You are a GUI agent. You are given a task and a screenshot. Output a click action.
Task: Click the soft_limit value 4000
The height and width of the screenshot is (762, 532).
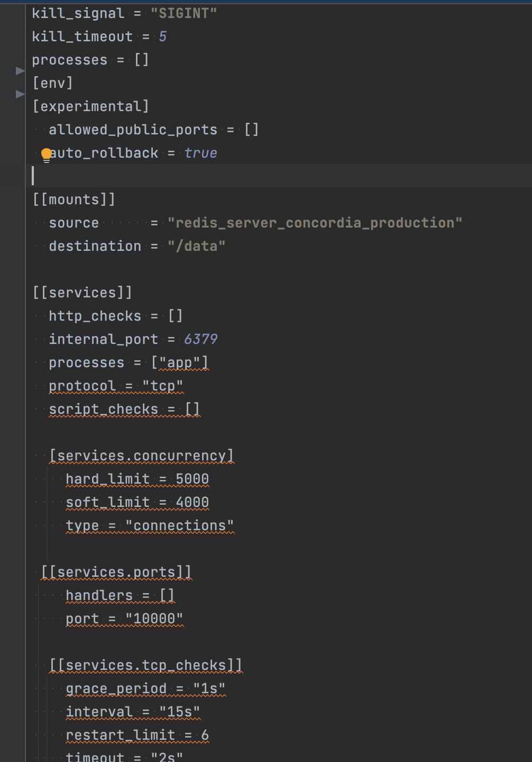pyautogui.click(x=192, y=502)
